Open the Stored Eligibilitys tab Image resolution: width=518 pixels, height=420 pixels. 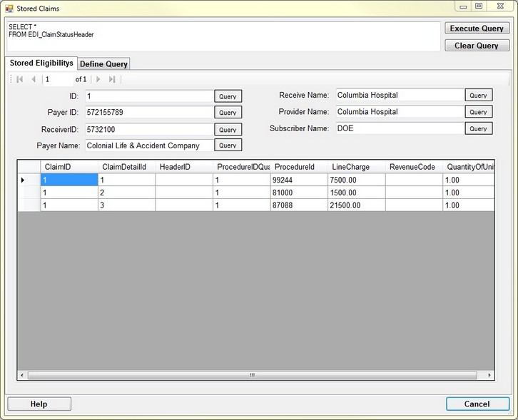tap(41, 63)
